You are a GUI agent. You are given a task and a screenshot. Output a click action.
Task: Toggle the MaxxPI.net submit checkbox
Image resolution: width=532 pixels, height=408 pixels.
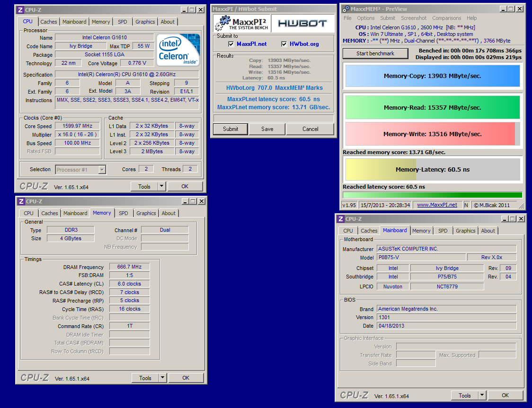click(x=231, y=43)
